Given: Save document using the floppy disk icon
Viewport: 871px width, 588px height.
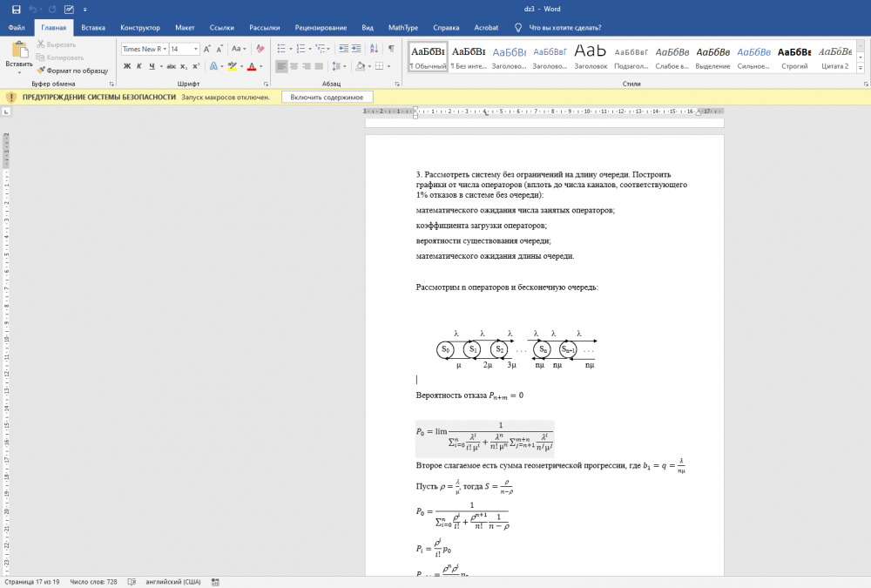Looking at the screenshot, I should tap(16, 9).
